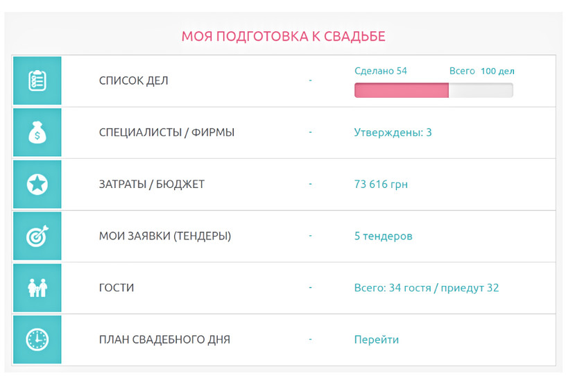
Task: Click the clipboard checklist icon
Action: [37, 80]
